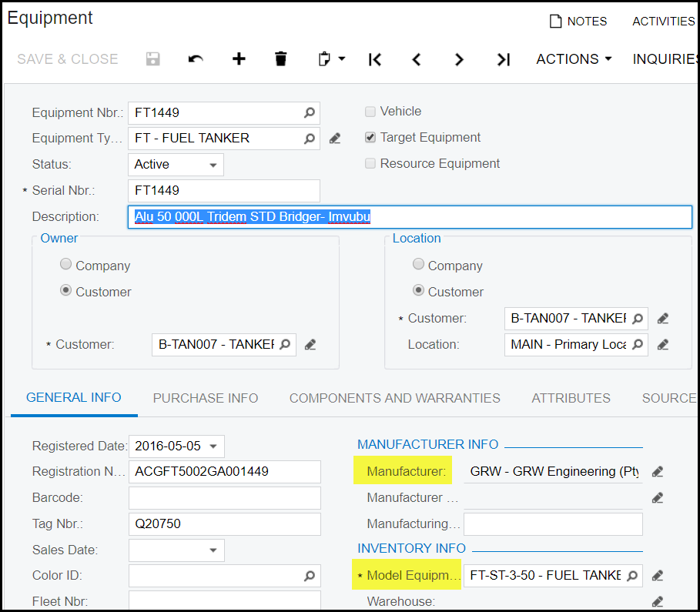Enable the Vehicle checkbox

(x=370, y=112)
